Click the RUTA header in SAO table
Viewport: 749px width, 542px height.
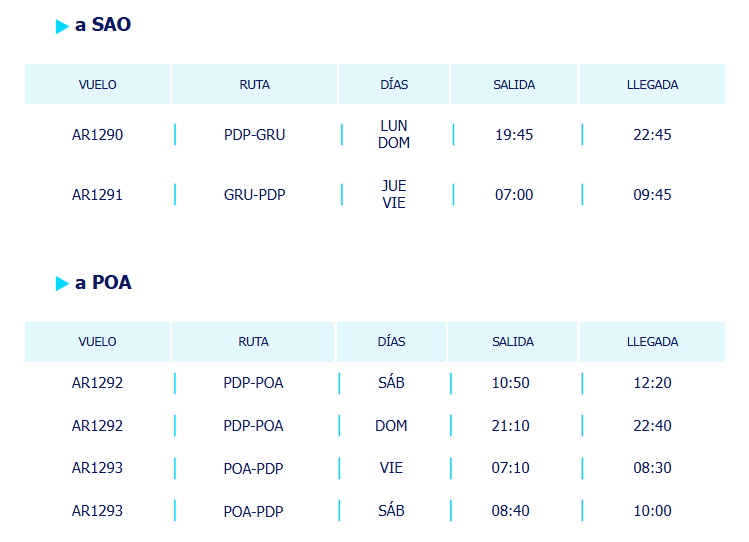(255, 85)
